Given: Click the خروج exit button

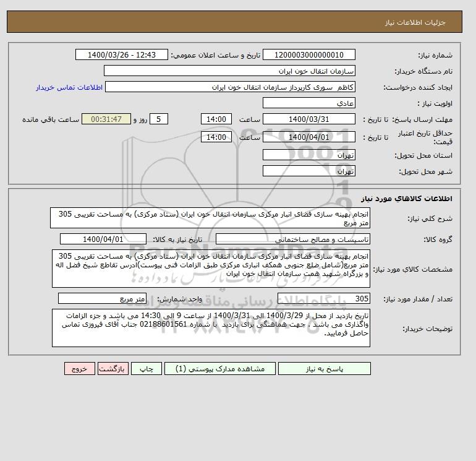Looking at the screenshot, I should coord(80,369).
